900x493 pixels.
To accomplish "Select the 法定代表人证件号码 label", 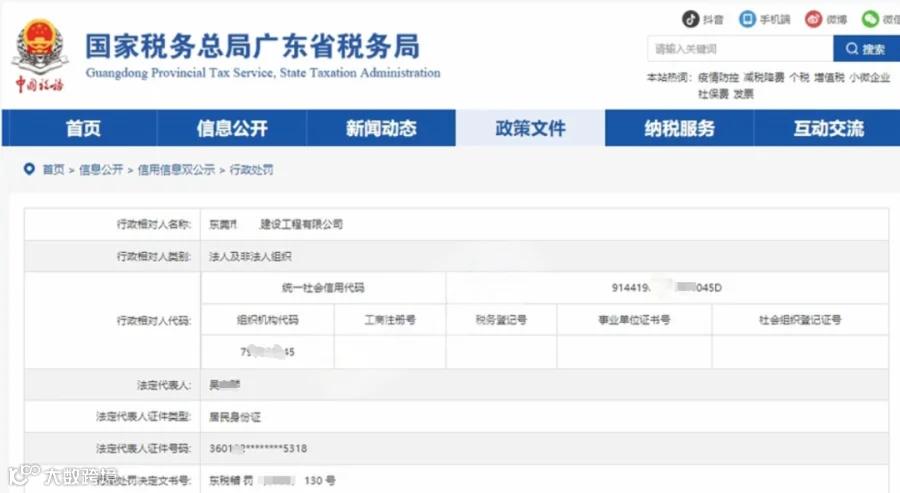I will coord(143,449).
